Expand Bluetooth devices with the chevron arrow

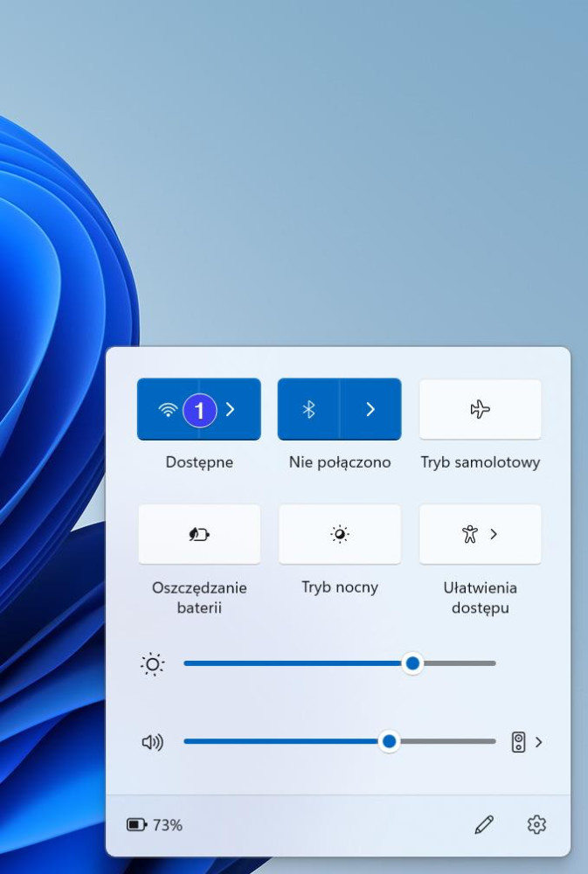(370, 409)
